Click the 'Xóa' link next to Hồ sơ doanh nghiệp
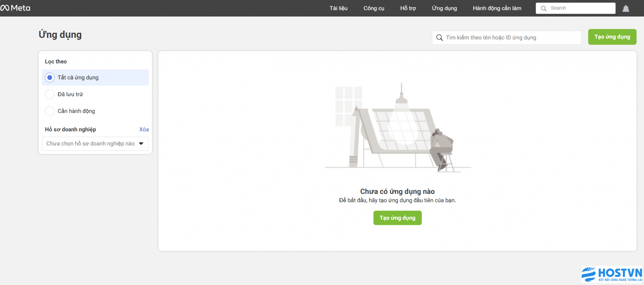Image resolution: width=644 pixels, height=285 pixels. coord(144,129)
